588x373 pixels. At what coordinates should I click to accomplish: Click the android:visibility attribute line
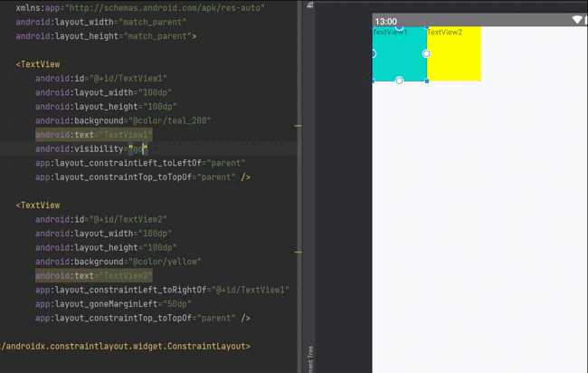[92, 149]
